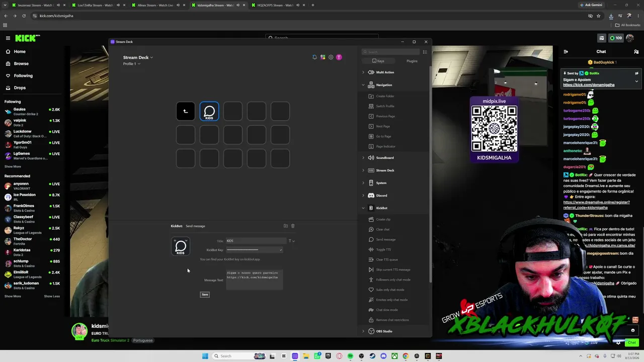The image size is (644, 362).
Task: Click the action search field in Stream Deck
Action: [390, 52]
